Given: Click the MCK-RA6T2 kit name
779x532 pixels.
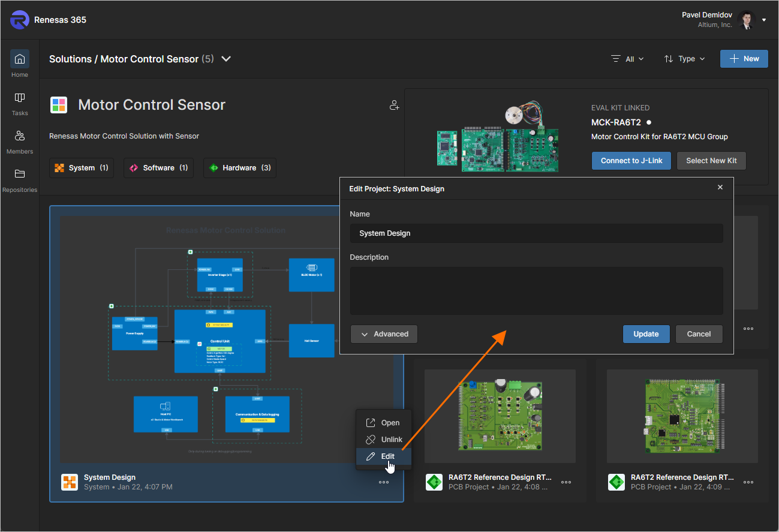Looking at the screenshot, I should pyautogui.click(x=616, y=122).
